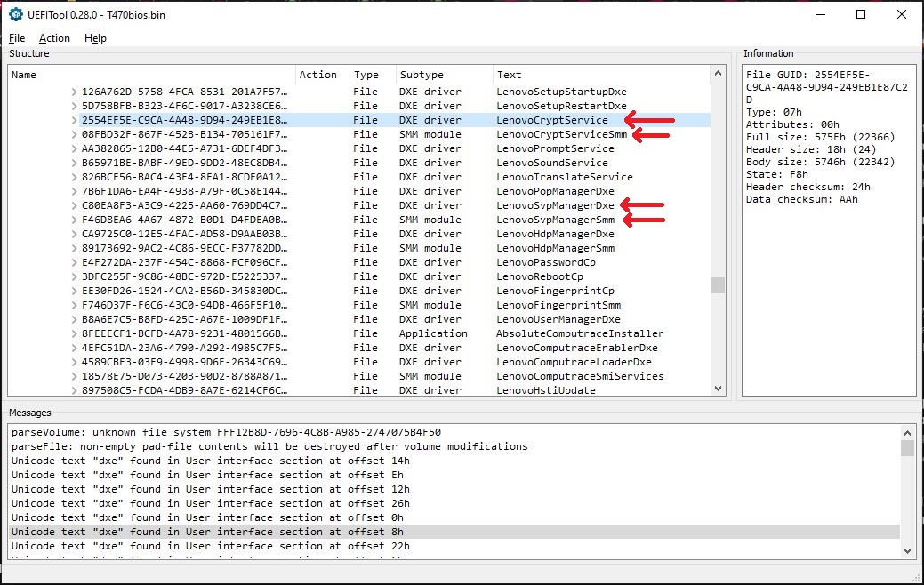Image resolution: width=924 pixels, height=585 pixels.
Task: Click the UEFITool app icon in title bar
Action: tap(16, 15)
